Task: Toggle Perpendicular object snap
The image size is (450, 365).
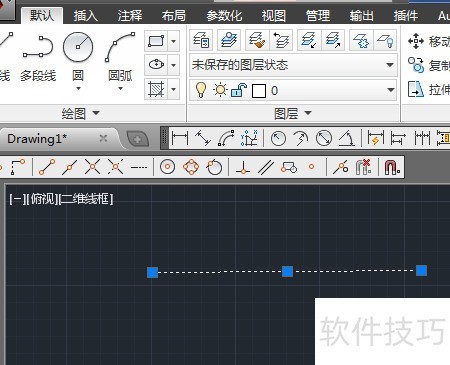Action: (x=243, y=167)
